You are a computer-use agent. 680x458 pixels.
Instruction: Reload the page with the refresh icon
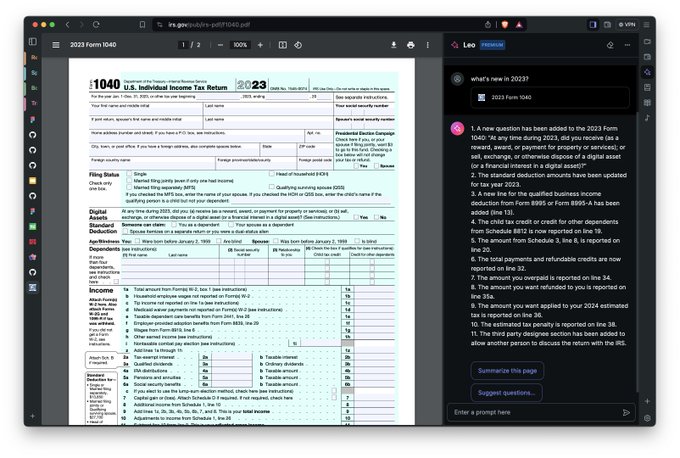(x=96, y=25)
